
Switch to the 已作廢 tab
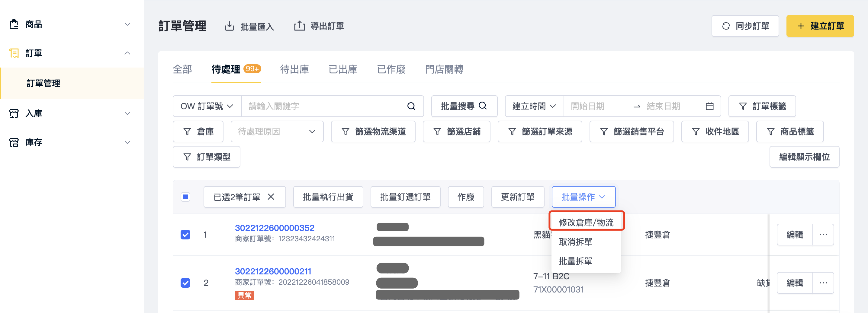391,69
